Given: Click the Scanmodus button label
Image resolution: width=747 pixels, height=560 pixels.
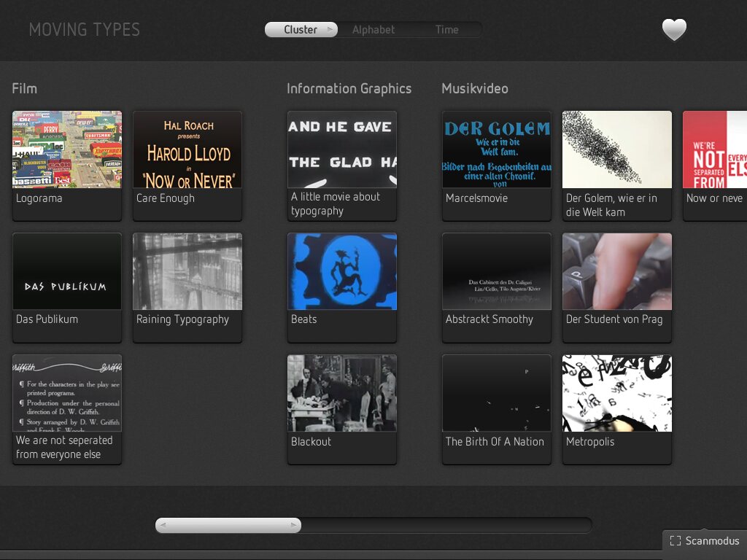Looking at the screenshot, I should click(712, 540).
